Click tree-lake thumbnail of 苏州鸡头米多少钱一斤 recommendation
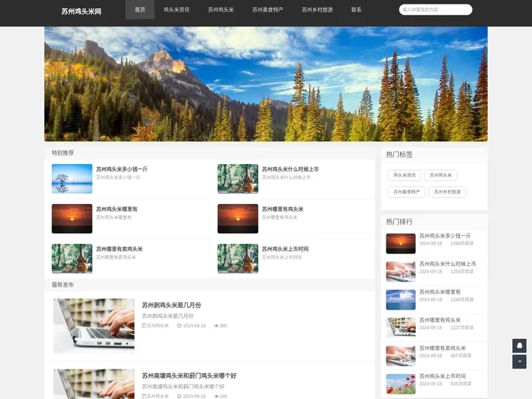Image resolution: width=532 pixels, height=399 pixels. tap(72, 179)
